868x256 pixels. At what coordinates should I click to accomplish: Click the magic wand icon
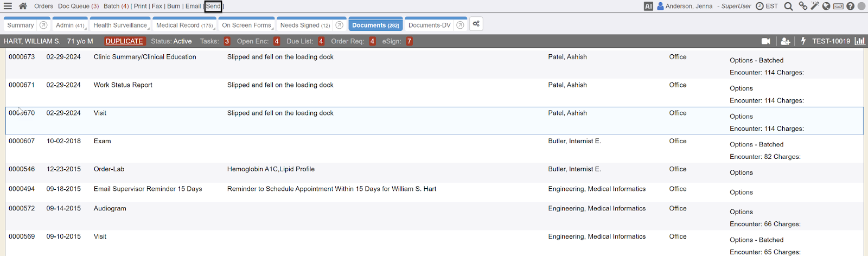pyautogui.click(x=815, y=6)
